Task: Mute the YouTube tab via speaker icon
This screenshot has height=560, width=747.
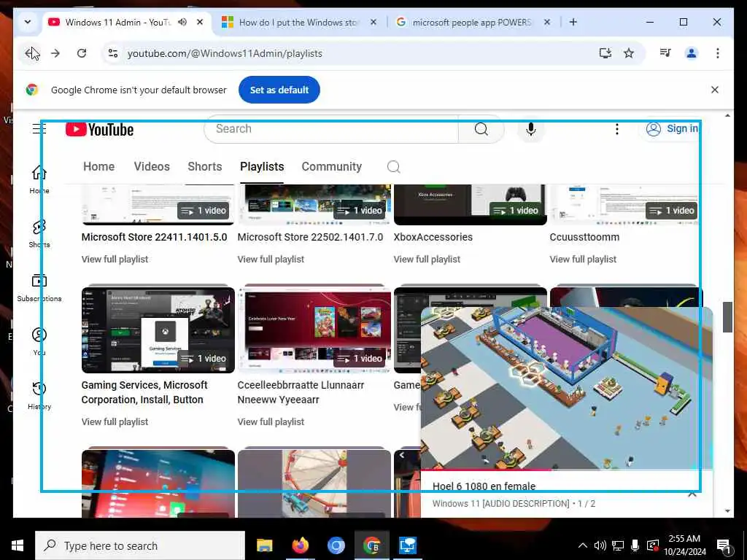Action: [182, 22]
